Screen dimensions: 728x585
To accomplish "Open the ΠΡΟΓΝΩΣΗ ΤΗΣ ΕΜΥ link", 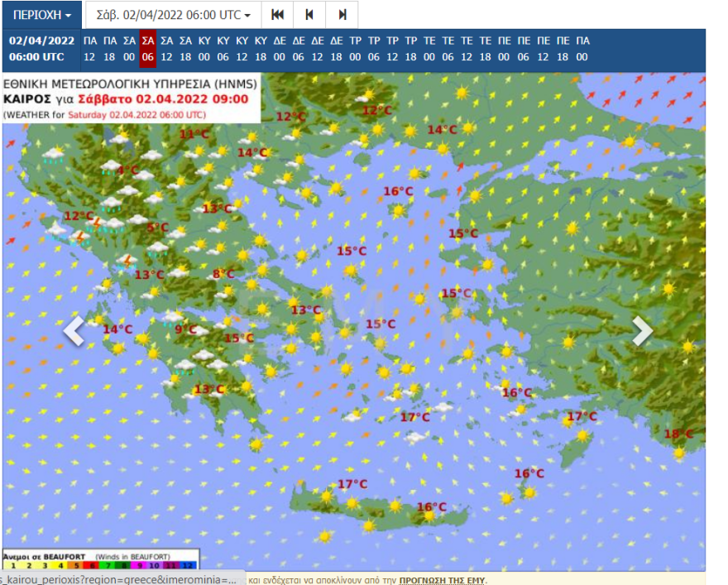I will click(442, 579).
